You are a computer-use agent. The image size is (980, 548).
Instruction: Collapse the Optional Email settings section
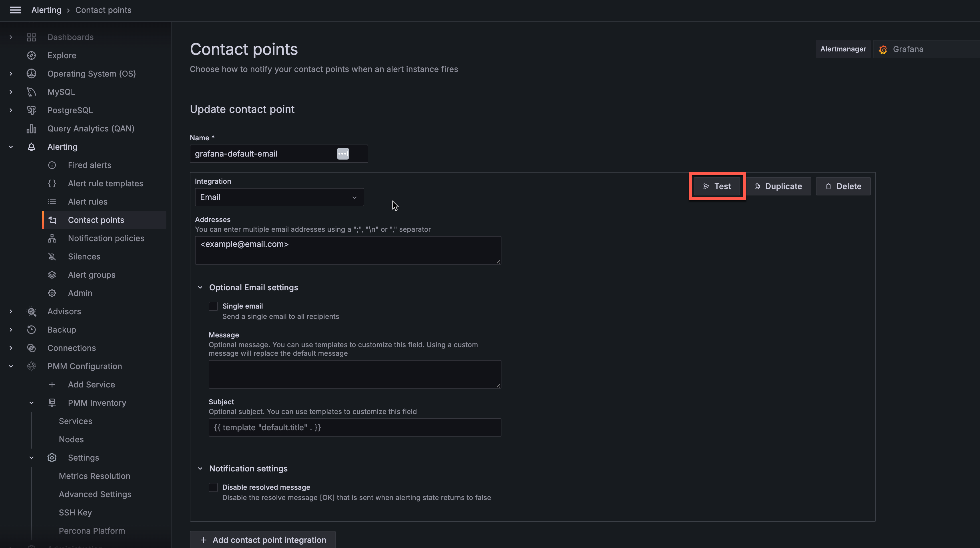200,287
